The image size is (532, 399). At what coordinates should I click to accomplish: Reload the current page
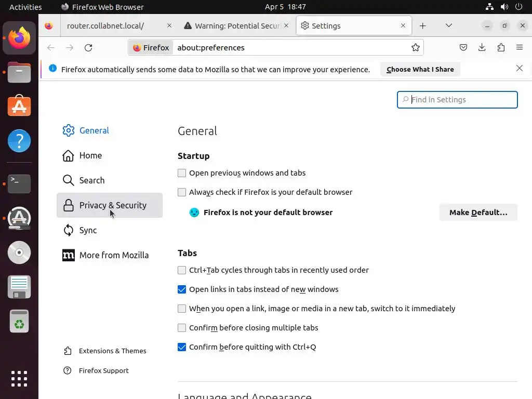[88, 48]
